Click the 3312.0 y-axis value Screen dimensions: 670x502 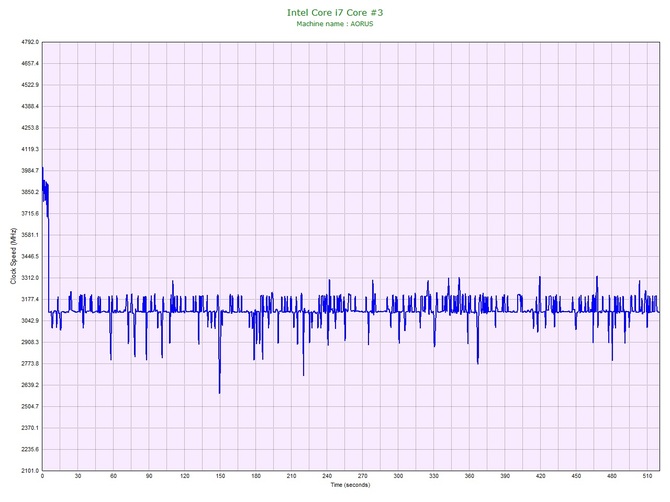tap(30, 278)
